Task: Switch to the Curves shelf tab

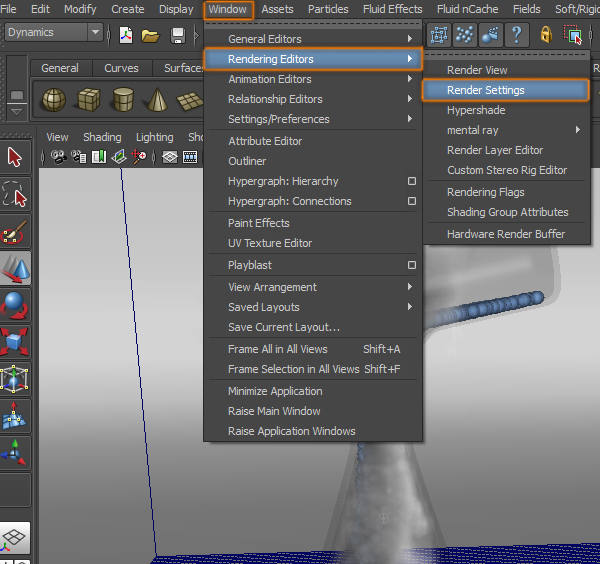Action: (121, 68)
